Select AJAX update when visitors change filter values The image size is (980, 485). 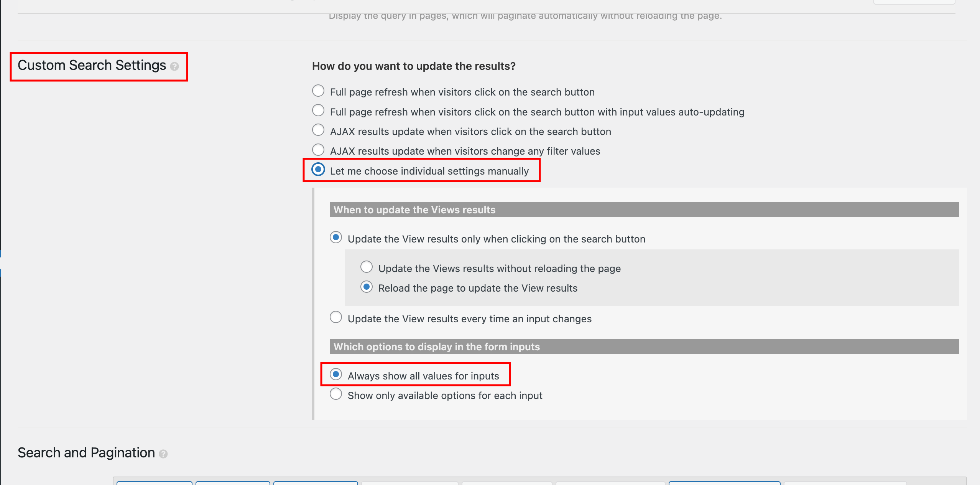tap(318, 150)
